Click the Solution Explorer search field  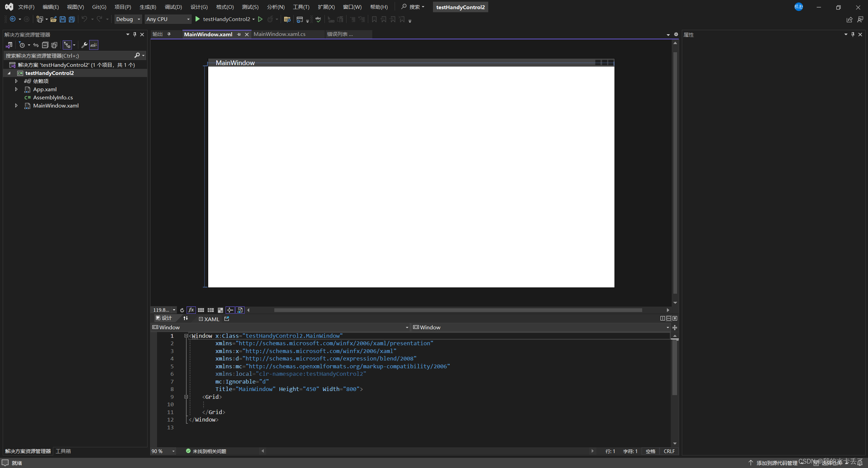68,56
